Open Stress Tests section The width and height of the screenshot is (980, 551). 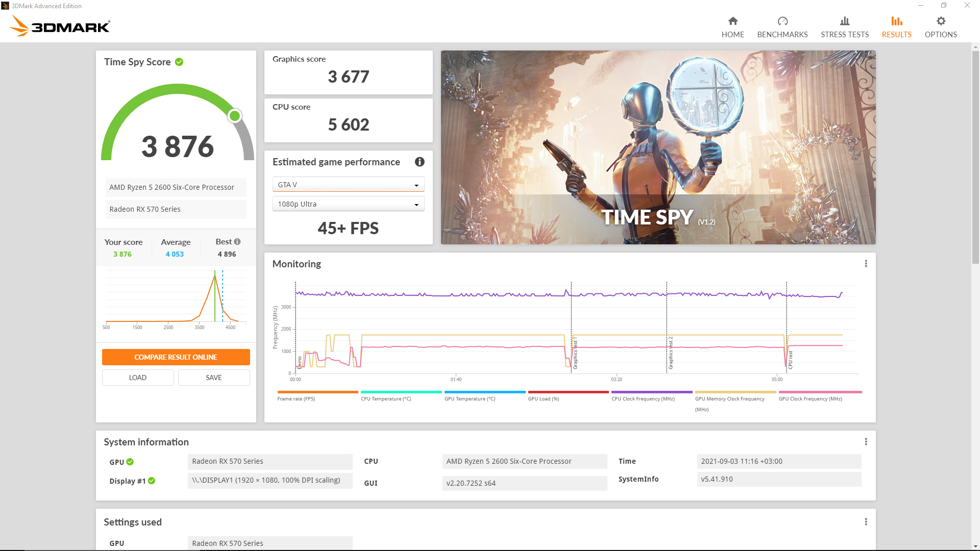(844, 27)
